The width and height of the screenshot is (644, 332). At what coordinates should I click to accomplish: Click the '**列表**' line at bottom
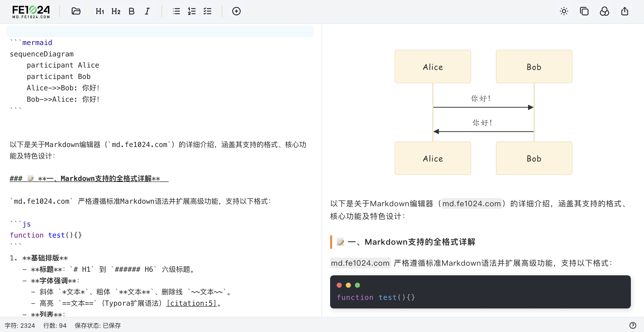(44, 314)
